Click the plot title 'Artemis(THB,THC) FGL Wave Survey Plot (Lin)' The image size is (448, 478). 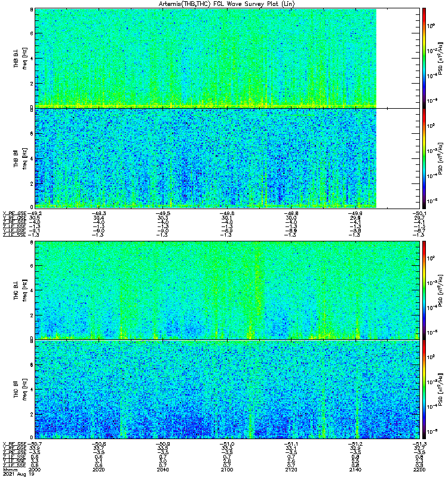tap(226, 4)
